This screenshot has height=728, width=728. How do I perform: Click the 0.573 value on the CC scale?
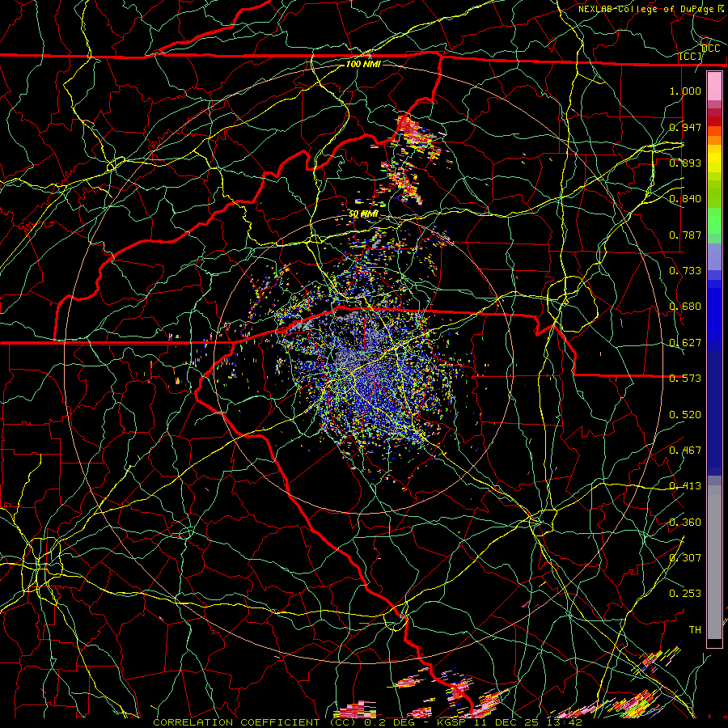click(685, 379)
